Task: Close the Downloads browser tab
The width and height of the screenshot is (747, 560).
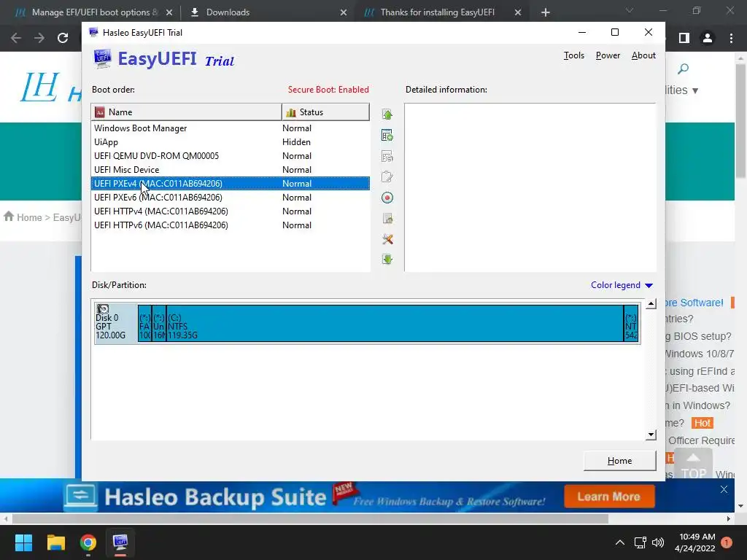Action: click(x=344, y=12)
